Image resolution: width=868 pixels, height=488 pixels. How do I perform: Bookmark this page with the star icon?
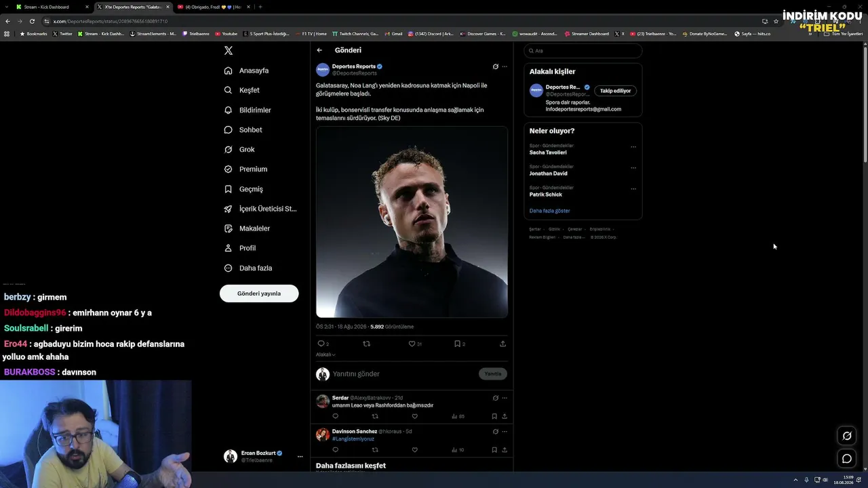[776, 21]
